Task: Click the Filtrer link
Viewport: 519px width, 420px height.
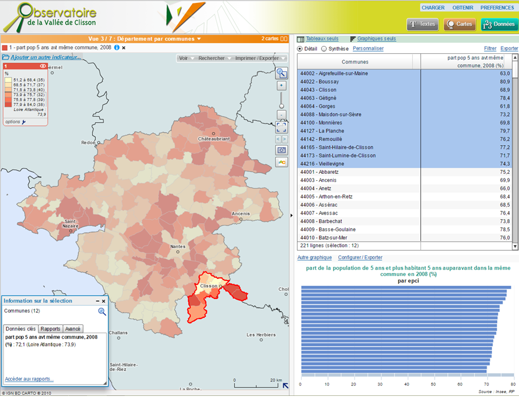Action: coord(490,48)
